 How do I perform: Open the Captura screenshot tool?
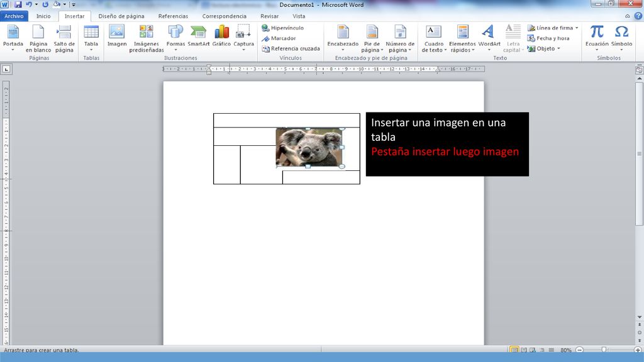(243, 38)
